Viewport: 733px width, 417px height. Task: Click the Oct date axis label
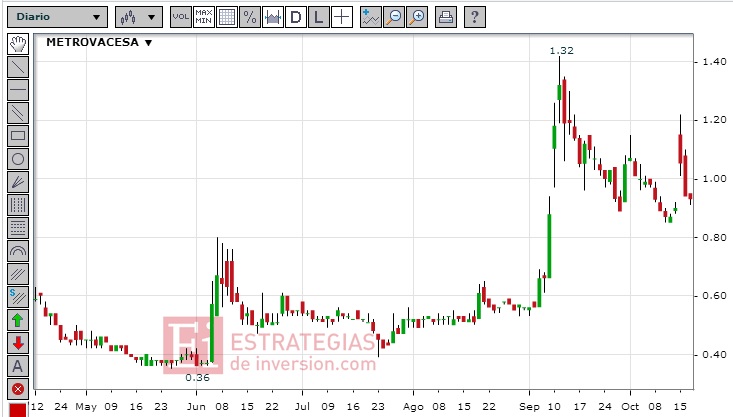click(630, 407)
